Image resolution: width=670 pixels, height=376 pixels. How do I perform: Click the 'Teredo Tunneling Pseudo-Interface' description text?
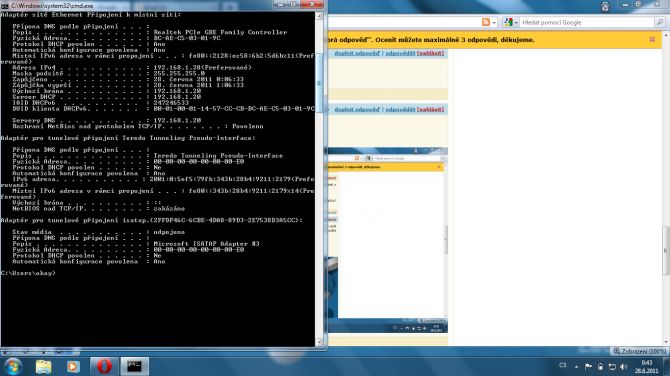pos(218,156)
